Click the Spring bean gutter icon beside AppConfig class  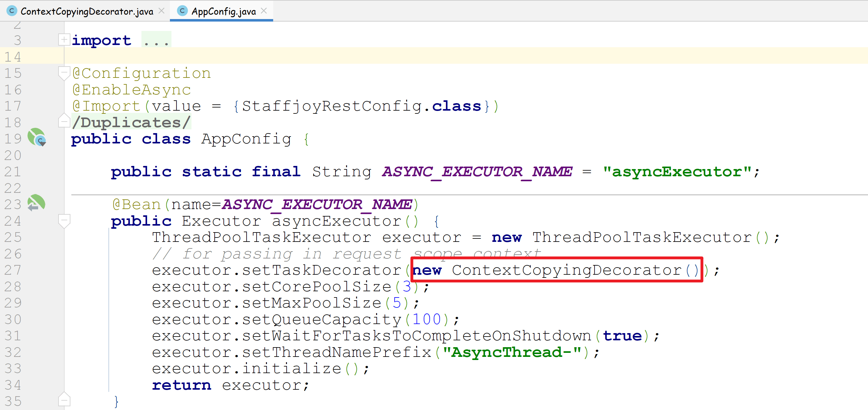tap(36, 137)
